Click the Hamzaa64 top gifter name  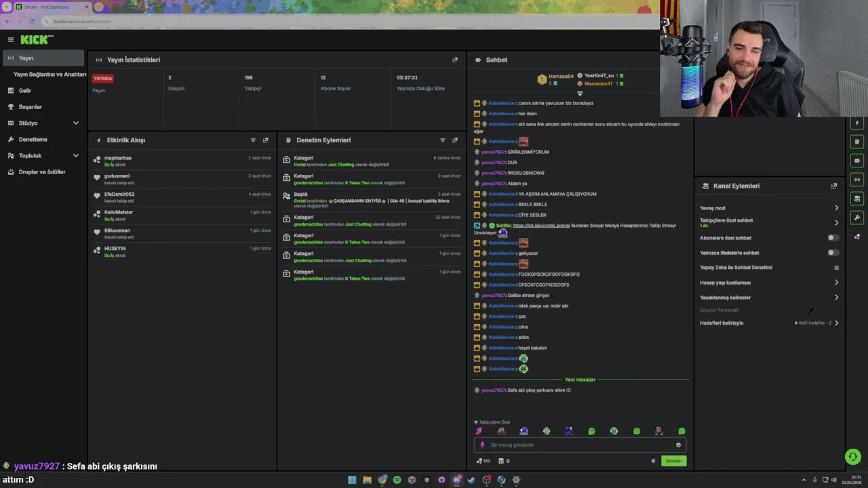click(561, 77)
